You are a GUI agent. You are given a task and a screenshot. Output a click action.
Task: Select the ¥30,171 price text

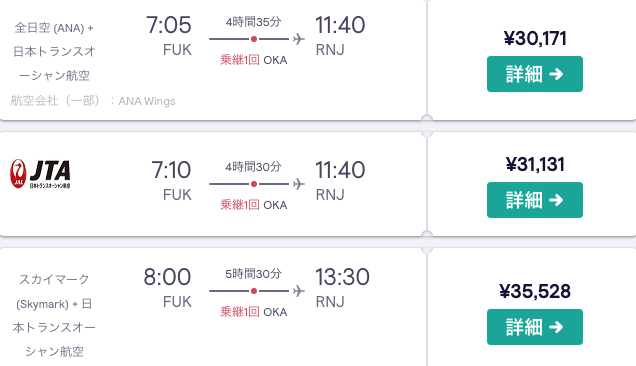535,39
